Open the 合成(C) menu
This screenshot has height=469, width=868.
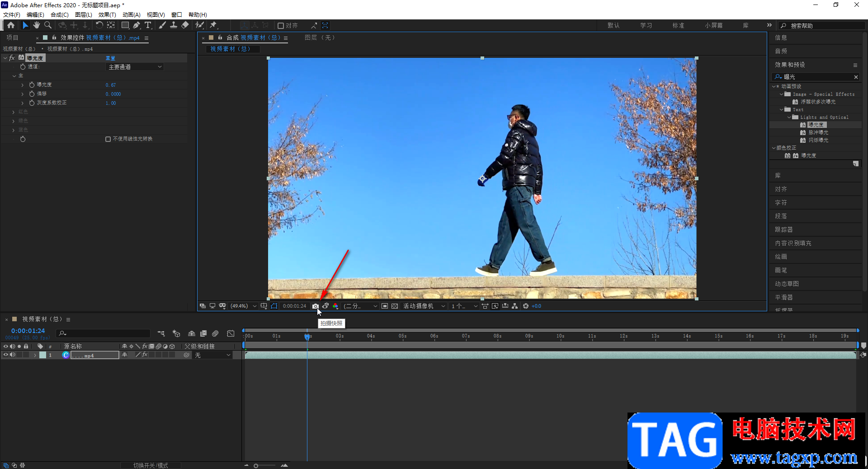tap(59, 15)
